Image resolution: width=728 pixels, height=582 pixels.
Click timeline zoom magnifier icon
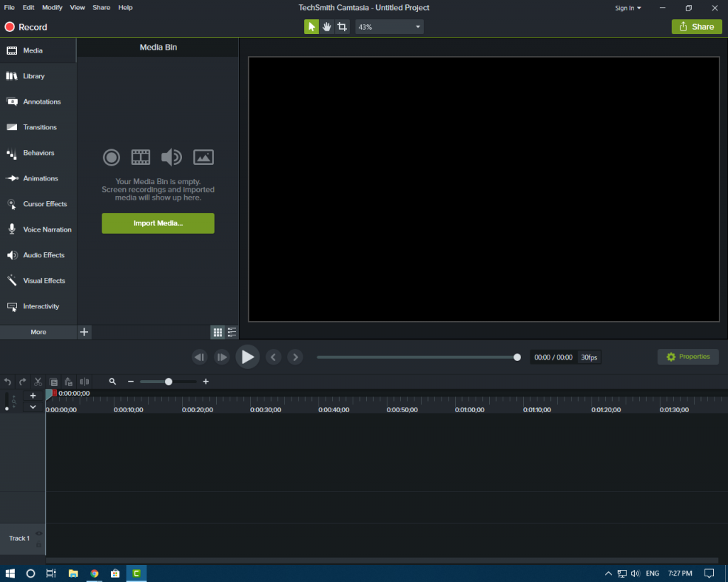(x=112, y=382)
